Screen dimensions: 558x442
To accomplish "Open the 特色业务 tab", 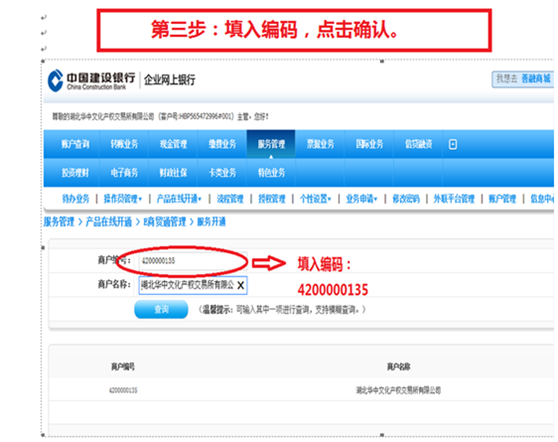I will (271, 173).
